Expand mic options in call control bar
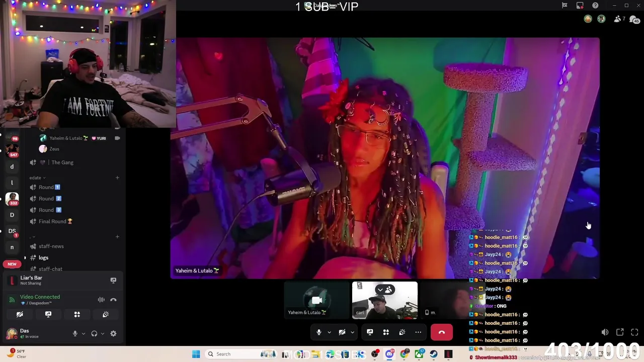Screen dimensions: 644x362 [x=329, y=332]
